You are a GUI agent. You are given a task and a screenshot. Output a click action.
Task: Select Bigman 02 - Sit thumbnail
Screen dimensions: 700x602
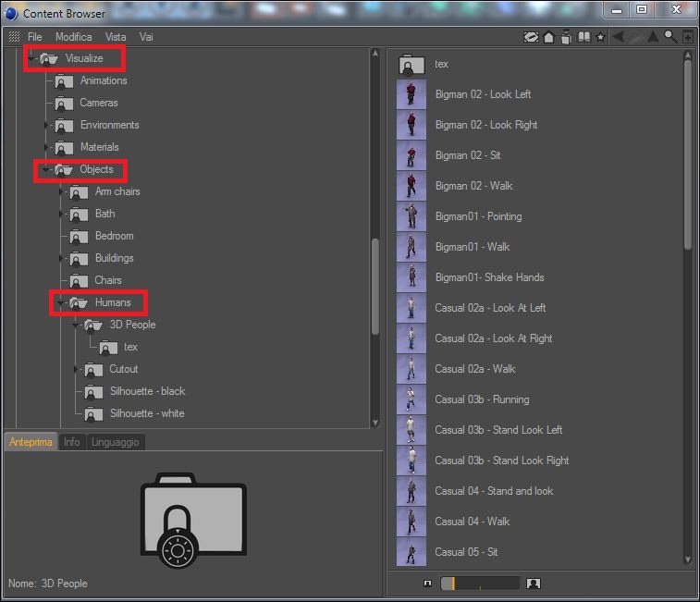pyautogui.click(x=411, y=155)
